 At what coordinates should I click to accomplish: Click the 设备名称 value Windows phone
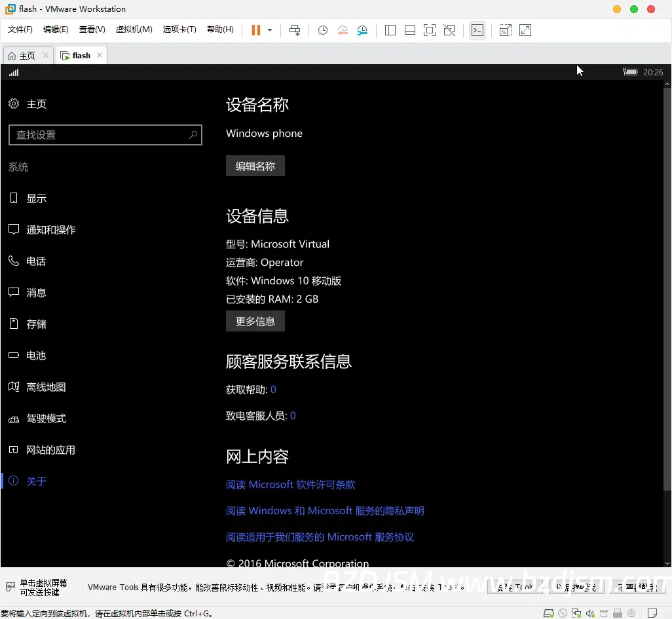click(x=264, y=134)
